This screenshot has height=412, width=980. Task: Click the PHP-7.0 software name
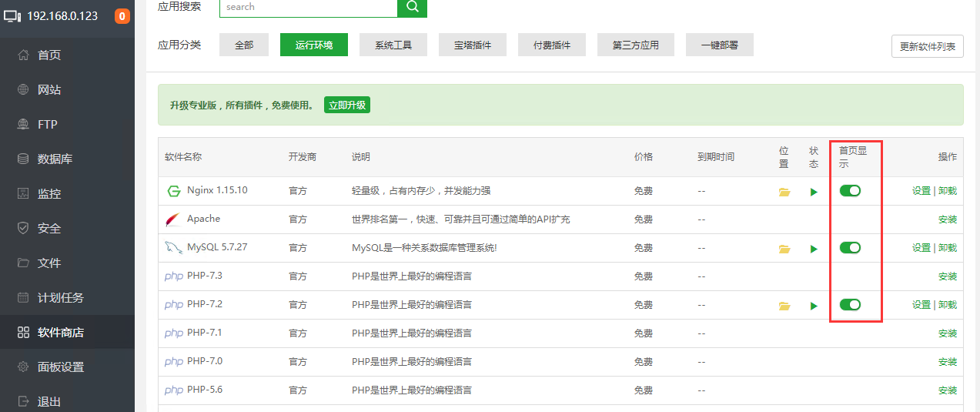pyautogui.click(x=205, y=361)
